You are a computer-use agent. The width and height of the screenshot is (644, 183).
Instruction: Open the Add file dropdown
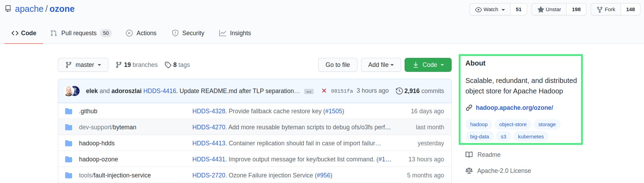[381, 65]
